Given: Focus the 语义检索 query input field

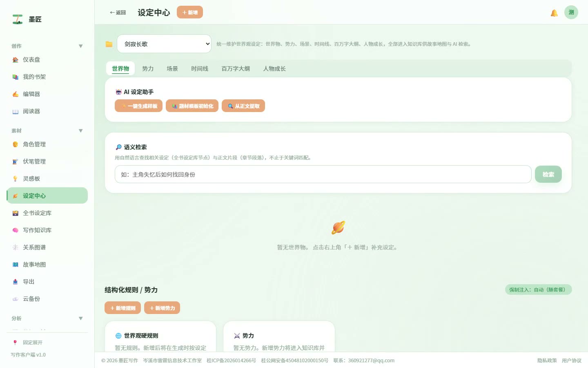Looking at the screenshot, I should coord(323,174).
